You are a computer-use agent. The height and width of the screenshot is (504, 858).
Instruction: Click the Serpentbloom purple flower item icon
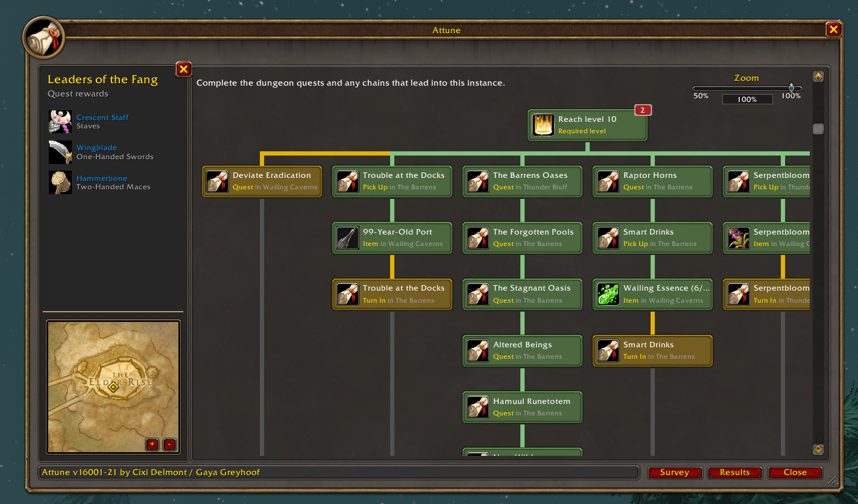pos(739,238)
